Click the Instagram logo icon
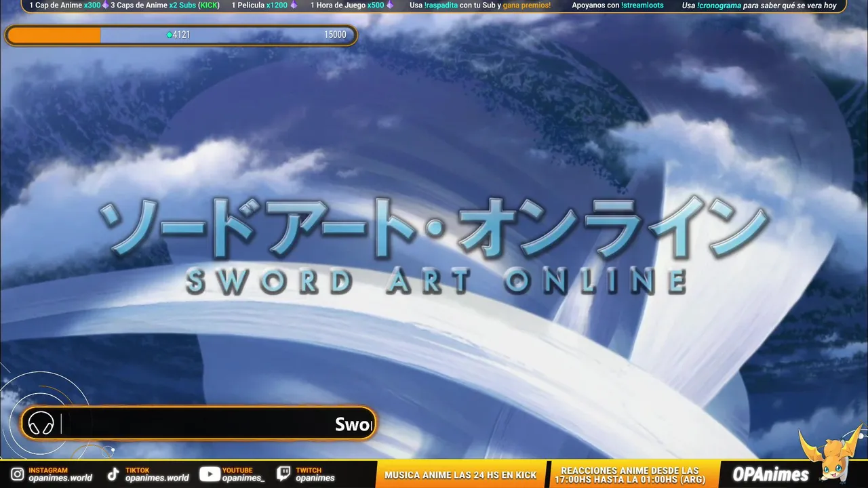 pos(17,474)
